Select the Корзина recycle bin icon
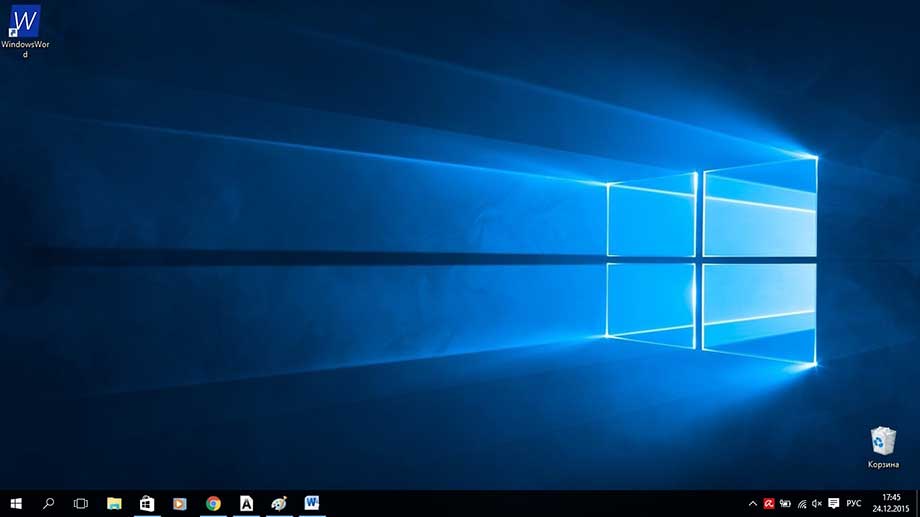 pos(883,447)
